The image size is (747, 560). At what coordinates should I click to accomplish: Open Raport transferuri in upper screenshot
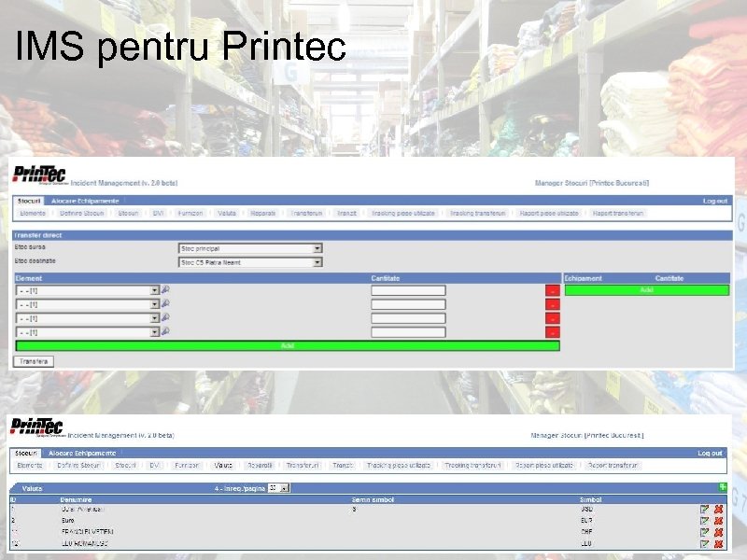[x=618, y=214]
